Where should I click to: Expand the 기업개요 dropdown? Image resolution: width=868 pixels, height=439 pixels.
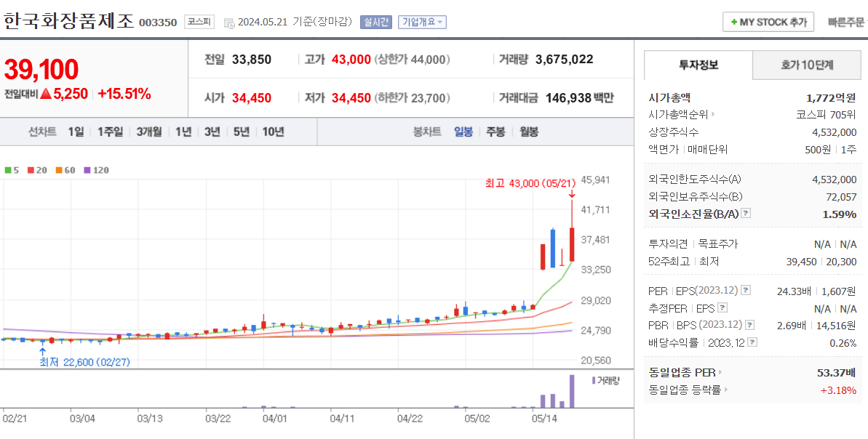pyautogui.click(x=422, y=22)
